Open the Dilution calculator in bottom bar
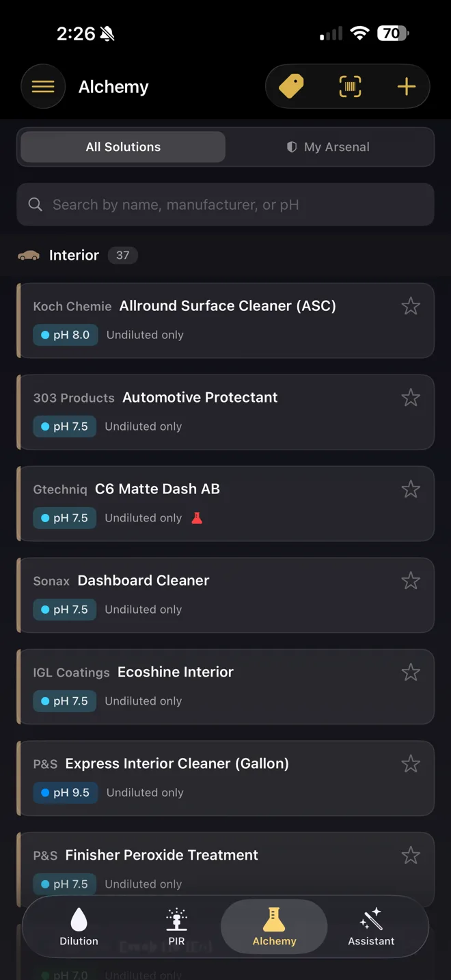Screen dimensions: 451x980 [x=78, y=926]
